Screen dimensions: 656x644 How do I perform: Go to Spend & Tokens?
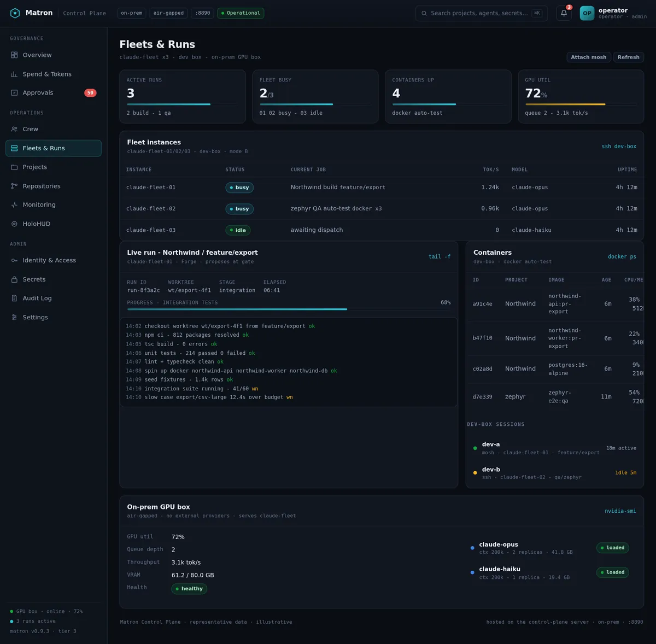point(54,74)
